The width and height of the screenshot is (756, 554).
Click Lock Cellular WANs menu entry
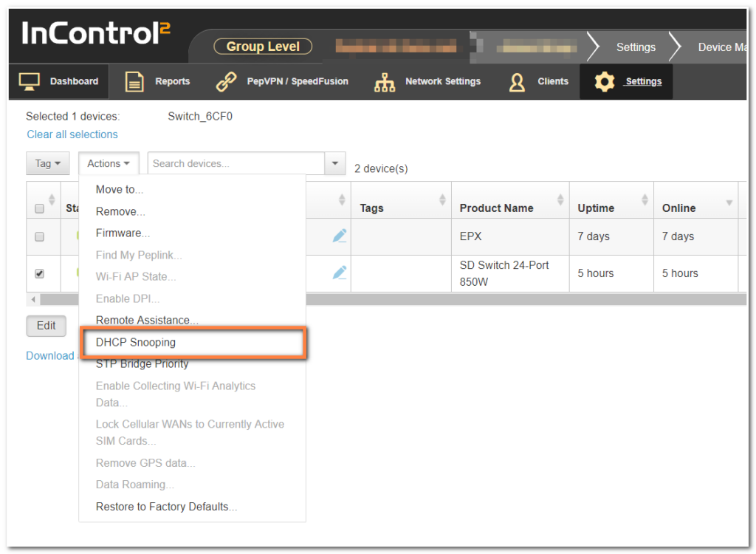pyautogui.click(x=190, y=432)
